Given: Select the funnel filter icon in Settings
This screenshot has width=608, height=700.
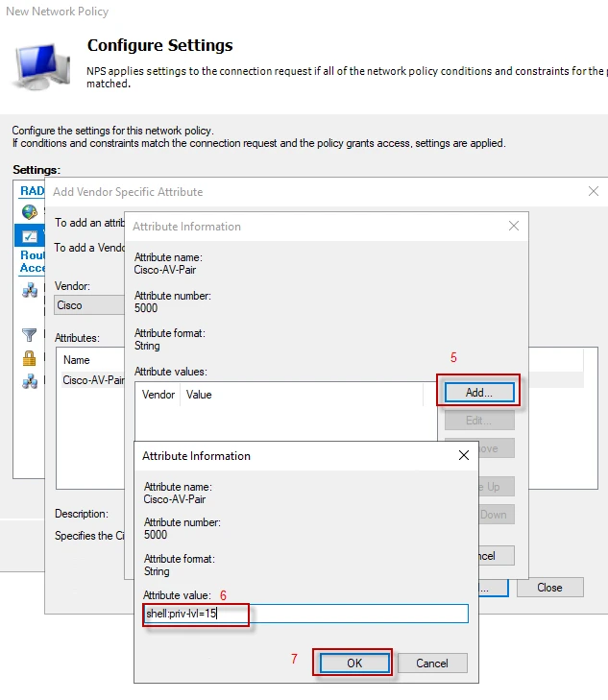Looking at the screenshot, I should coord(30,335).
